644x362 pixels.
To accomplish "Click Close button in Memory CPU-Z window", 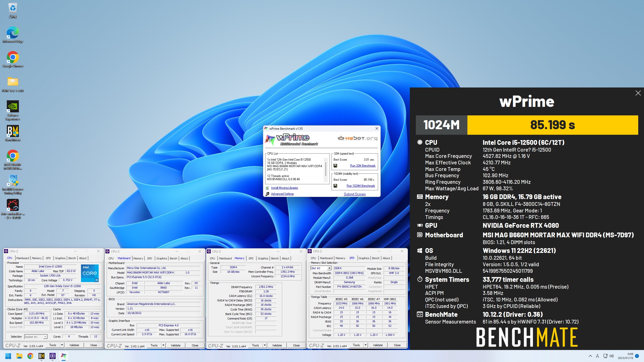I will [296, 345].
